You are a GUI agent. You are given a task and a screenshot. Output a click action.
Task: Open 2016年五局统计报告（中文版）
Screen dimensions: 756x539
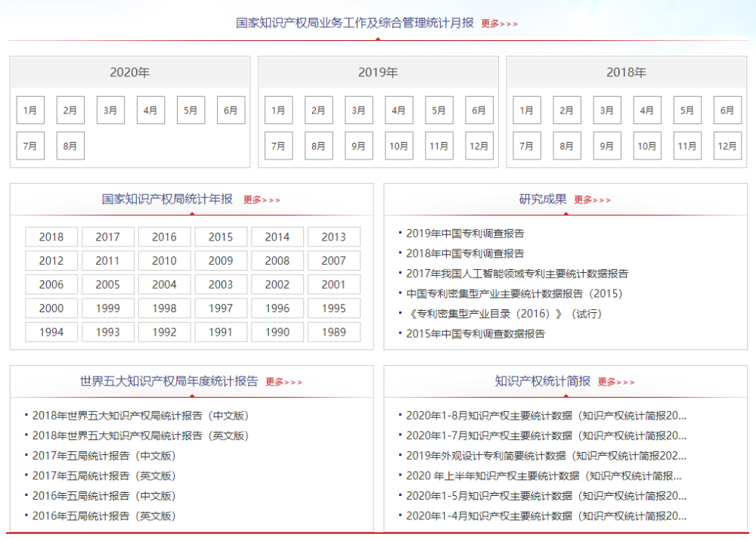click(x=104, y=496)
